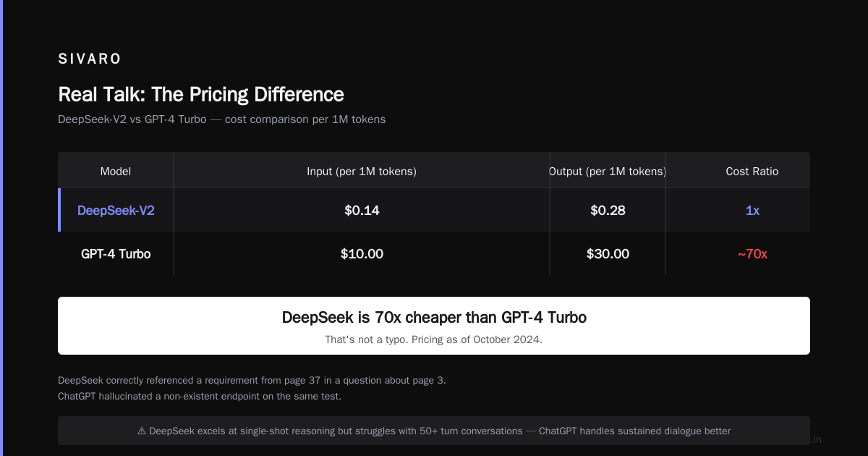
Task: Click the $30.00 output price cell
Action: pyautogui.click(x=608, y=254)
